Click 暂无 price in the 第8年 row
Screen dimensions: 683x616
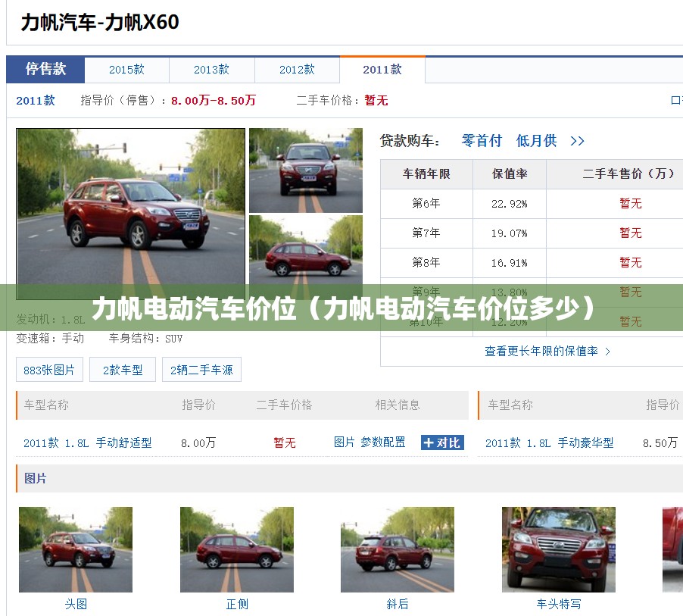(x=630, y=262)
